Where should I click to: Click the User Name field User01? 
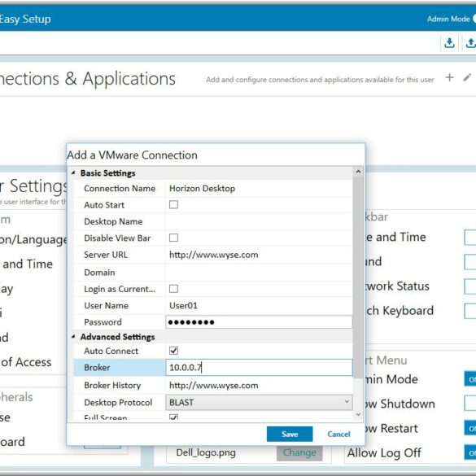259,305
